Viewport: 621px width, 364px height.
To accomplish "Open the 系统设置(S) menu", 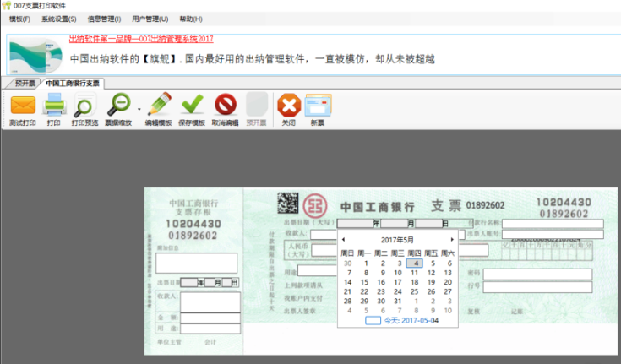I will [x=59, y=19].
